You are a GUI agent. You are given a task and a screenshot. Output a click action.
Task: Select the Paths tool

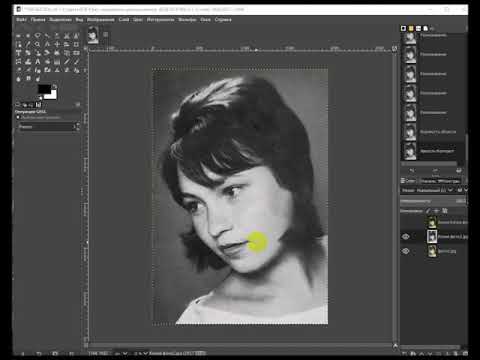tap(18, 44)
